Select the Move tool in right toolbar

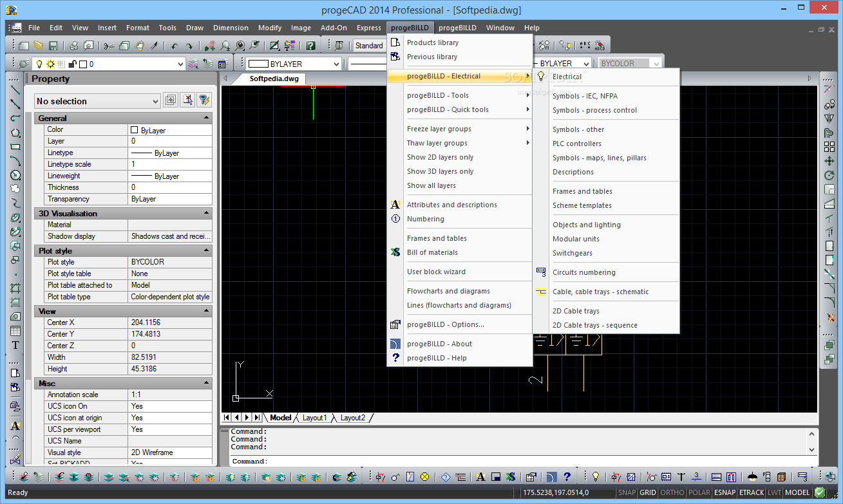(829, 162)
